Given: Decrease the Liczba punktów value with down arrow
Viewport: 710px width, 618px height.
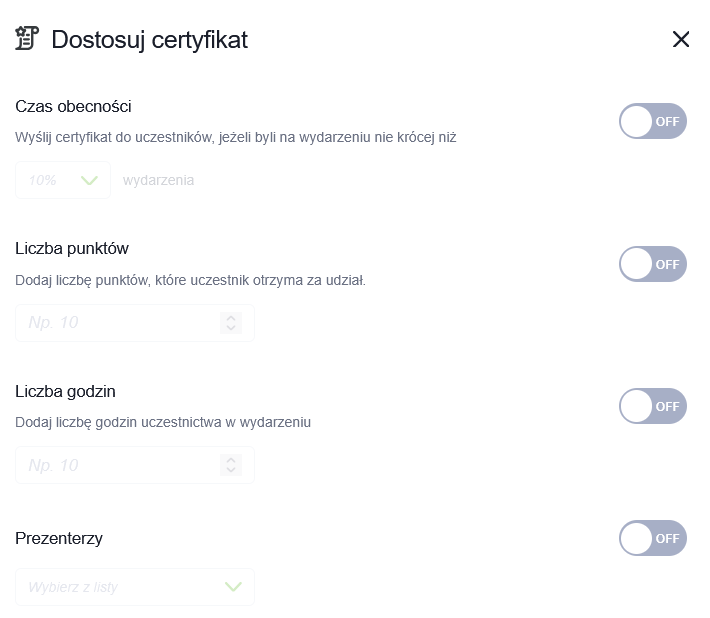Looking at the screenshot, I should (x=231, y=327).
